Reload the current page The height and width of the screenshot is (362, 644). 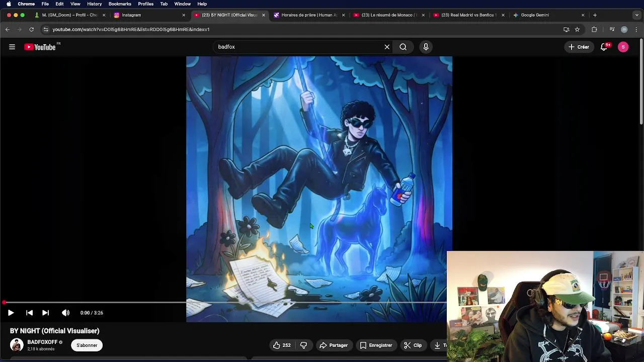click(x=31, y=29)
